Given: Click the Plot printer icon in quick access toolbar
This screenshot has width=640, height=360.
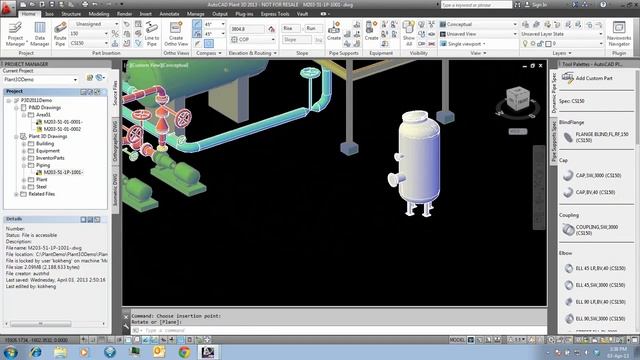Looking at the screenshot, I should coord(84,4).
